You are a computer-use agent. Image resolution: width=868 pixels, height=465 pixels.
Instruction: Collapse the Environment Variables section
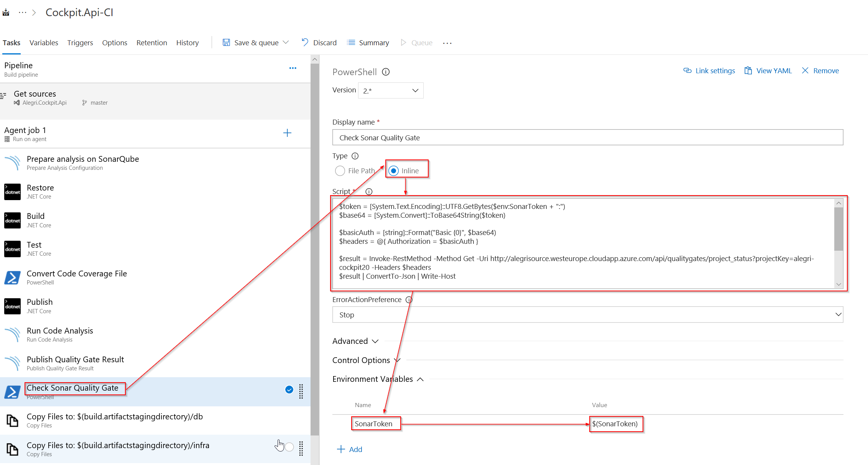click(x=378, y=379)
